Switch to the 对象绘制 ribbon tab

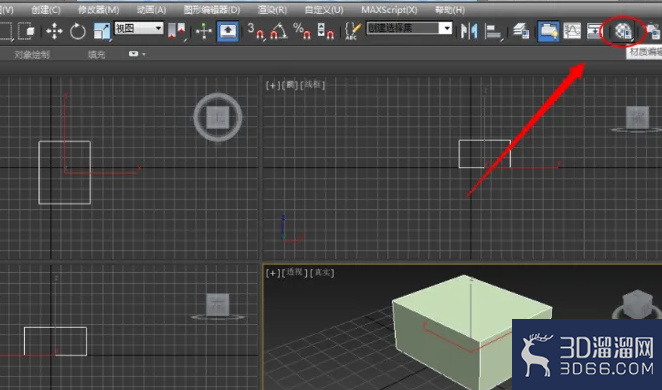(32, 54)
